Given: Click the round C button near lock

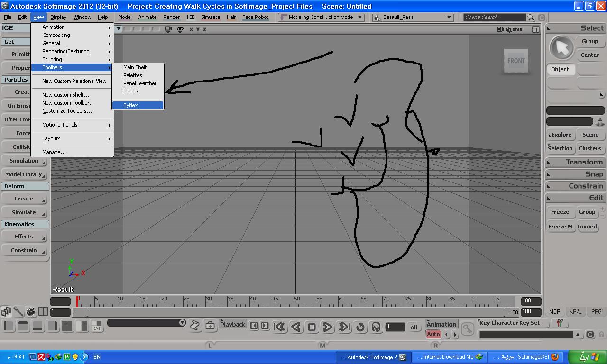Looking at the screenshot, I should tap(590, 334).
